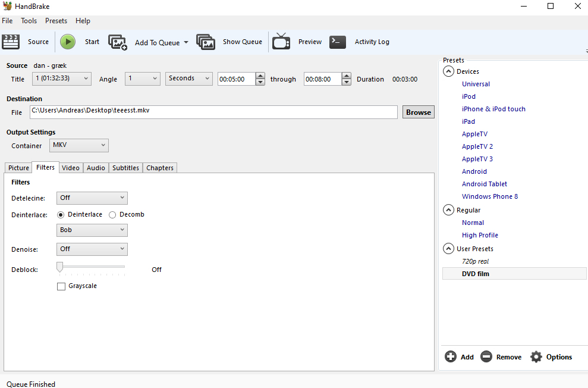
Task: Open the File menu
Action: pyautogui.click(x=7, y=21)
